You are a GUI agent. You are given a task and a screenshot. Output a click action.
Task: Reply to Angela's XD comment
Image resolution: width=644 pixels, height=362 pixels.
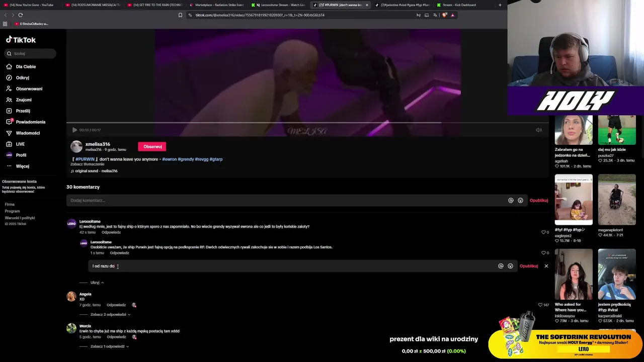click(x=116, y=305)
